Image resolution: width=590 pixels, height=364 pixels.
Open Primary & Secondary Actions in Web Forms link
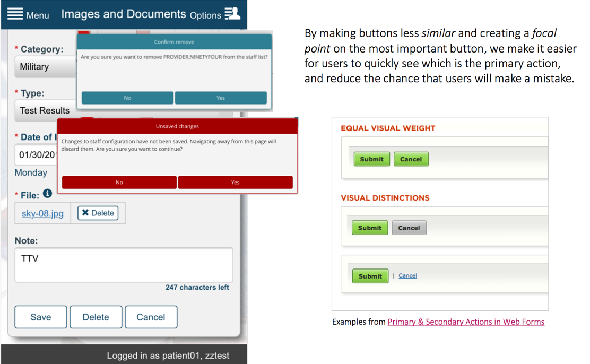(465, 322)
